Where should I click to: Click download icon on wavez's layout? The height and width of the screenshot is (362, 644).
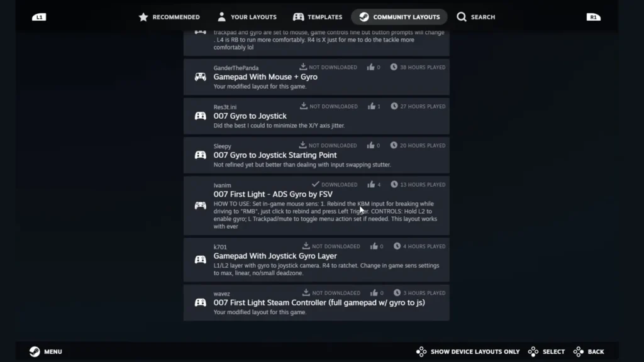click(x=306, y=292)
